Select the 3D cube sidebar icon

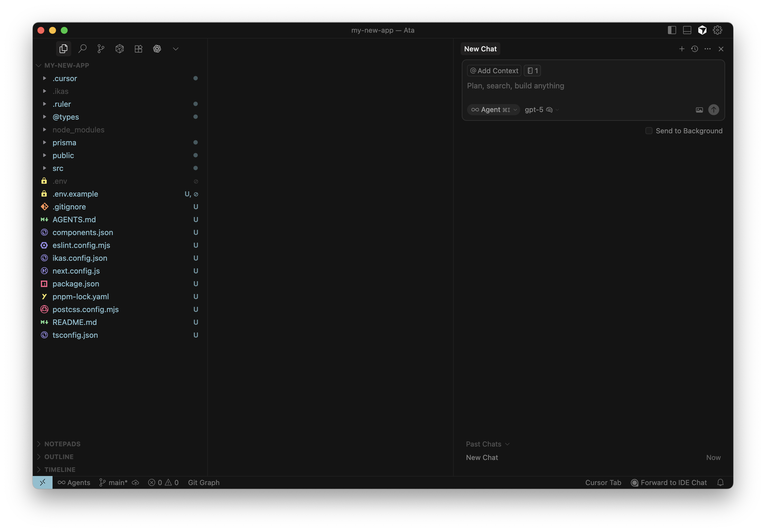(119, 48)
